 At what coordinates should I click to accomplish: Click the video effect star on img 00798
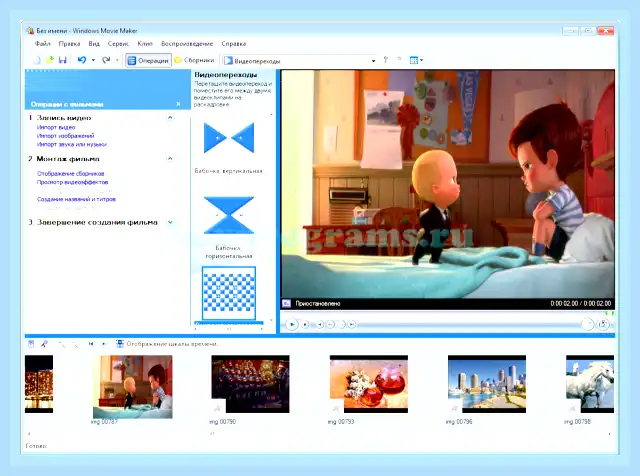coord(572,407)
